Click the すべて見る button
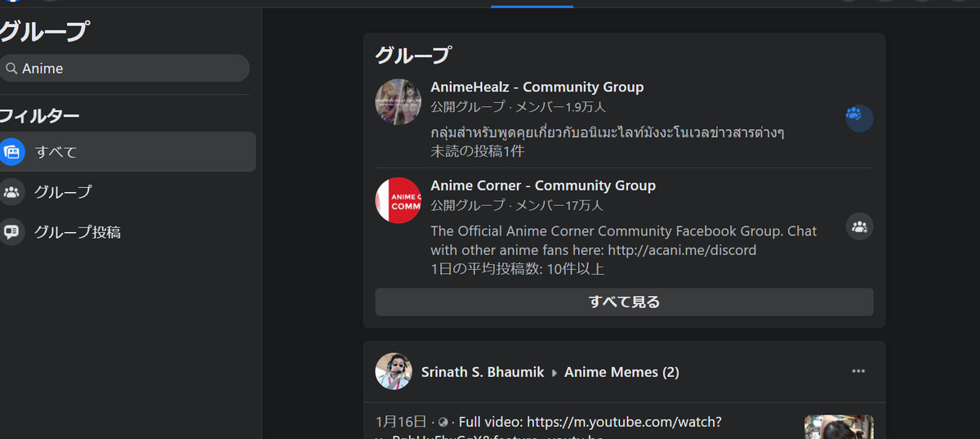980x439 pixels. click(624, 302)
